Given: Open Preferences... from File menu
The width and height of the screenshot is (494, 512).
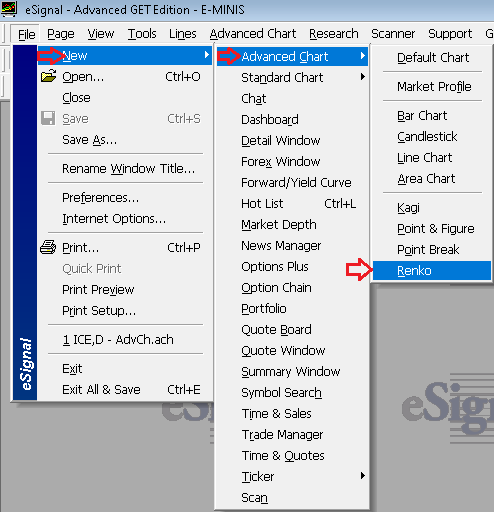Looking at the screenshot, I should [125, 198].
